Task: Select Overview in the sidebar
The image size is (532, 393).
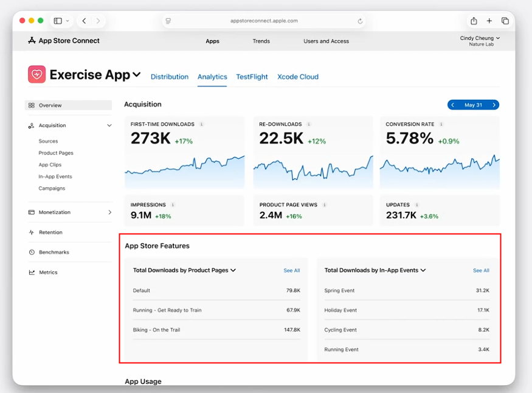Action: click(68, 105)
